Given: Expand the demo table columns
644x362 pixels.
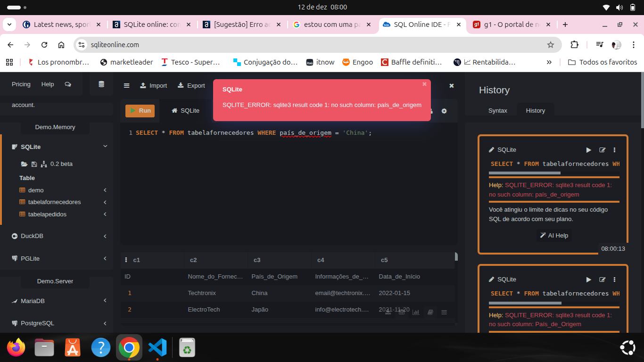Looking at the screenshot, I should tap(105, 190).
